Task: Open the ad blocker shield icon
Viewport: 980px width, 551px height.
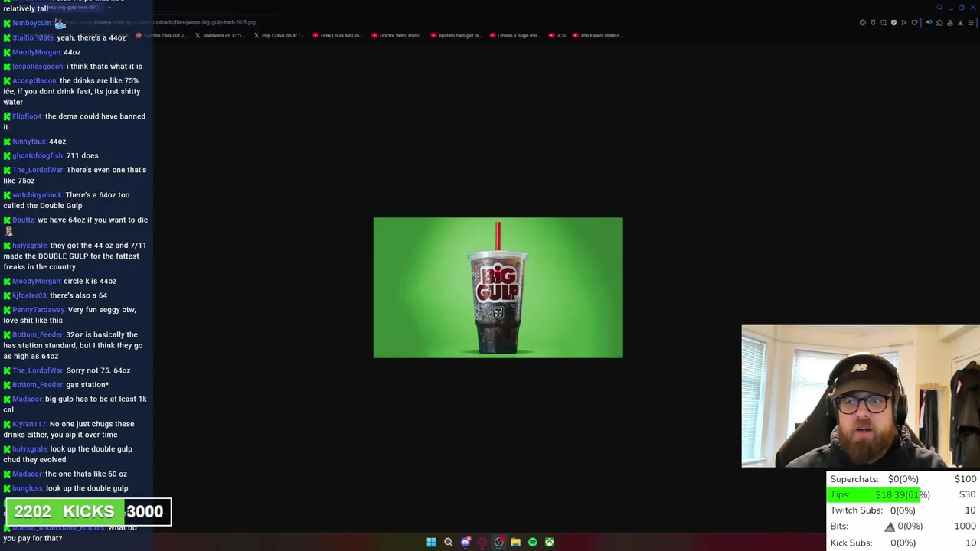Action: click(x=893, y=23)
